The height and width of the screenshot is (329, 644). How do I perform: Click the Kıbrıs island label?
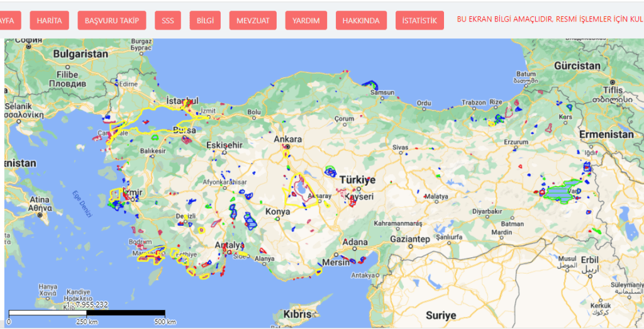(x=297, y=314)
